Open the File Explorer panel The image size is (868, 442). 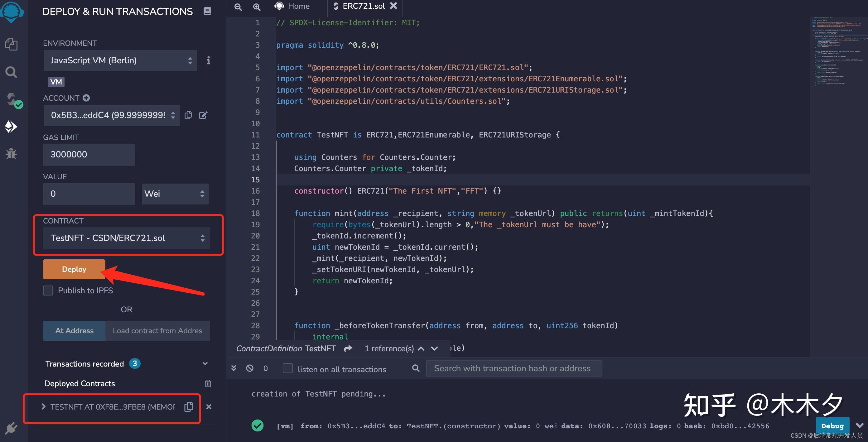[11, 44]
